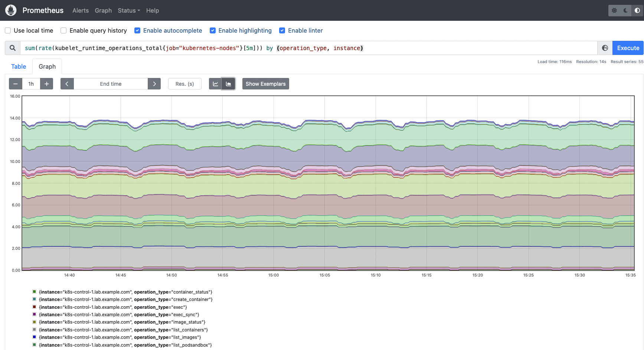Open the metrics explorer globe icon

(x=605, y=48)
